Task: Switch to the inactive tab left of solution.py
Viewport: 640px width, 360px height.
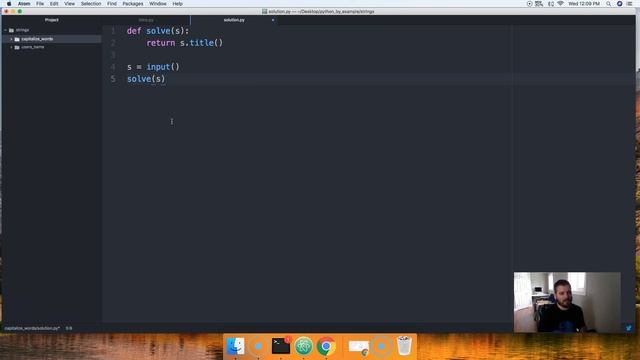Action: (x=146, y=20)
